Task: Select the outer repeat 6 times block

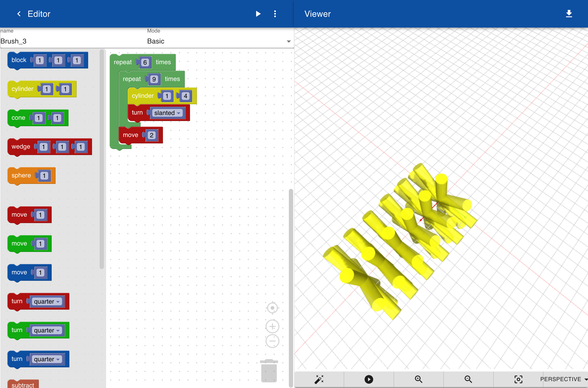Action: pos(123,62)
